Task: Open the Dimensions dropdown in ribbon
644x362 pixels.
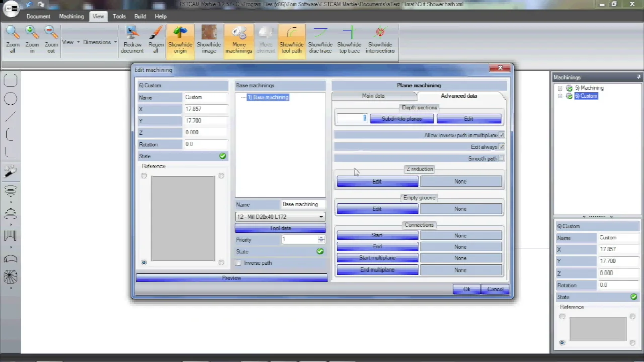Action: coord(100,42)
